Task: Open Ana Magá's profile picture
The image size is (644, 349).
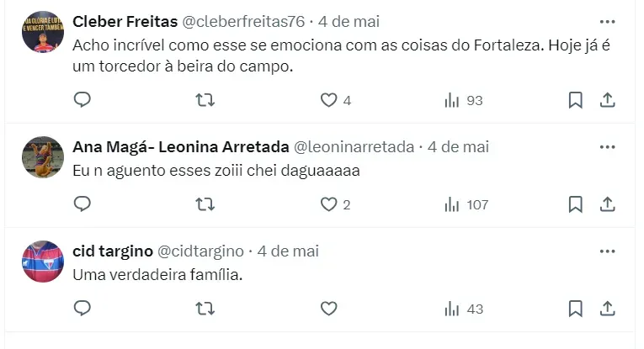Action: pyautogui.click(x=43, y=157)
